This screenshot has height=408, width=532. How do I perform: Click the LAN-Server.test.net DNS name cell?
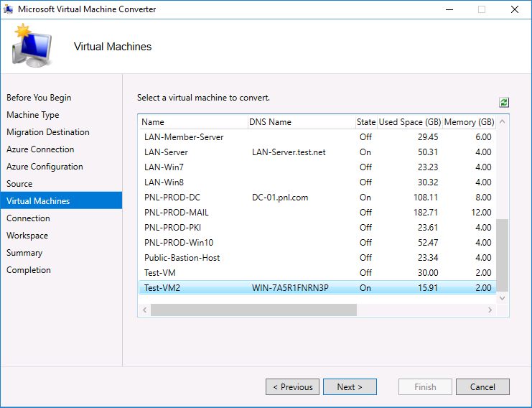pyautogui.click(x=289, y=152)
